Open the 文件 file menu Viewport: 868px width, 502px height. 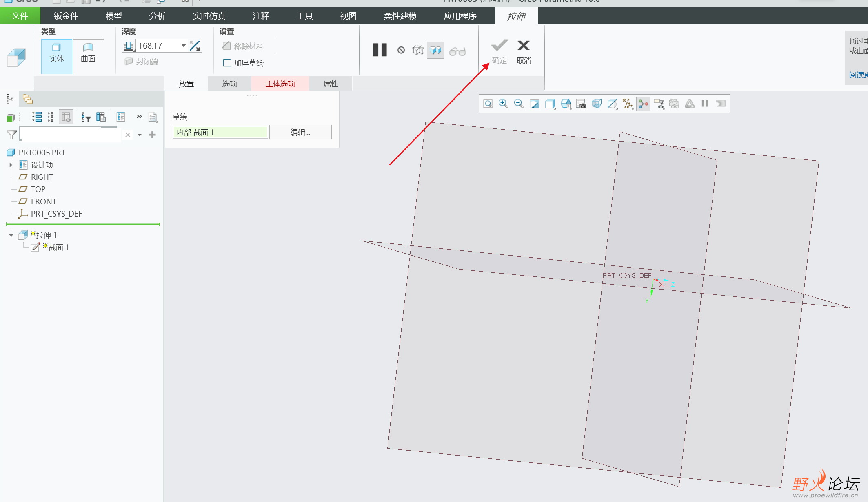click(20, 16)
